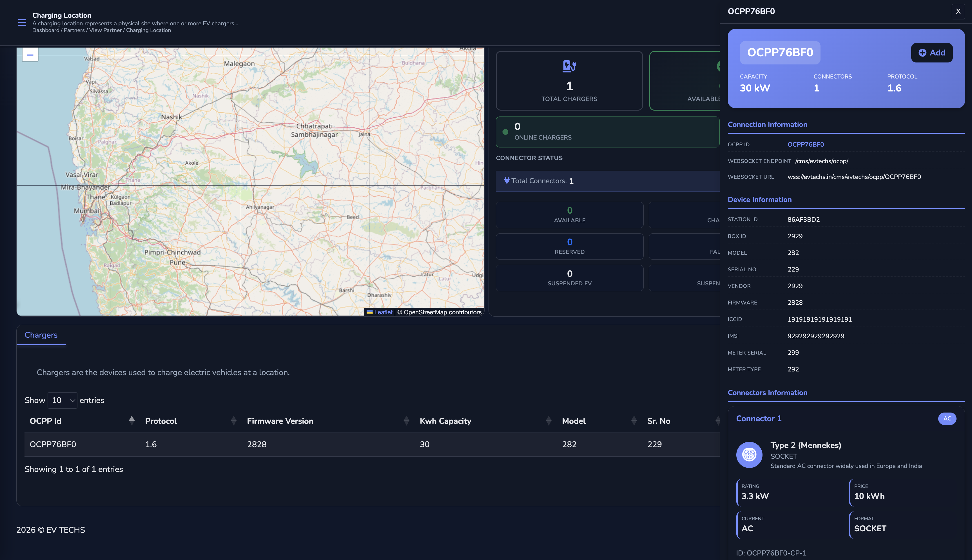Sort table by Kwh Capacity column
The image size is (972, 560).
(445, 421)
